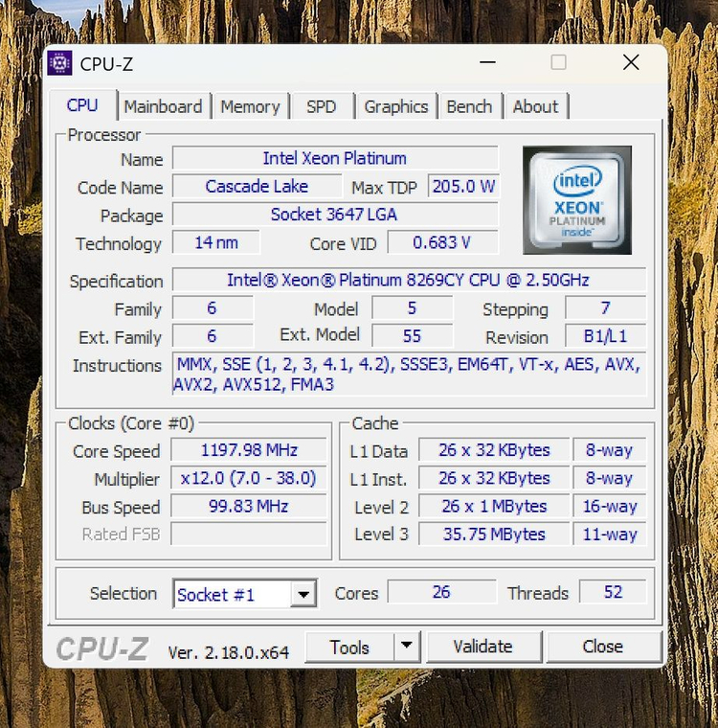The image size is (718, 728).
Task: Click the processor Name field
Action: [x=335, y=158]
